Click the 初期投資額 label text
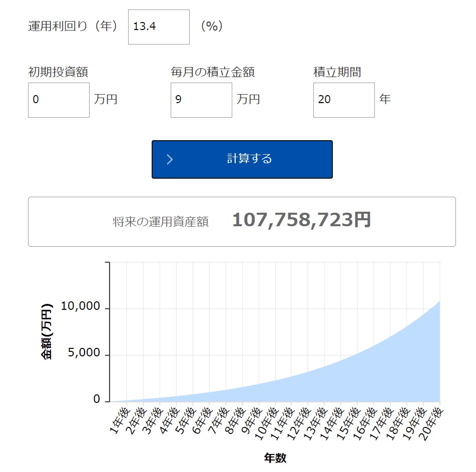The width and height of the screenshot is (476, 472). [x=58, y=72]
